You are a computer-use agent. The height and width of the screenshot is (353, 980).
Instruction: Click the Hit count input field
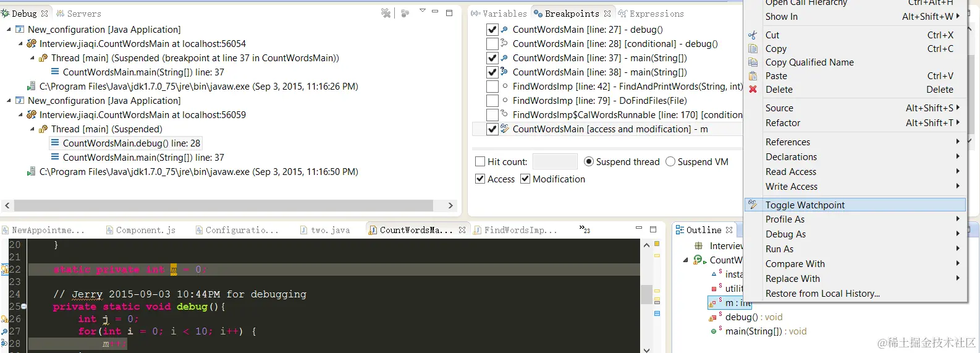tap(555, 162)
